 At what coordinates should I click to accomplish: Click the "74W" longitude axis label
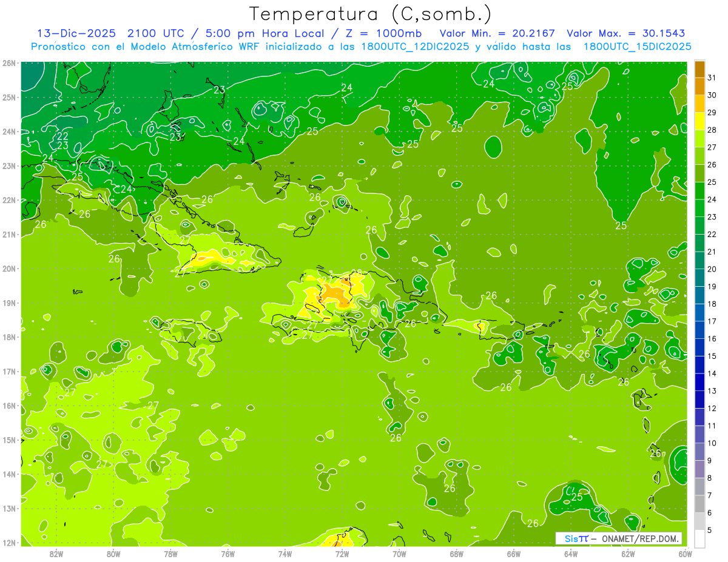click(285, 554)
